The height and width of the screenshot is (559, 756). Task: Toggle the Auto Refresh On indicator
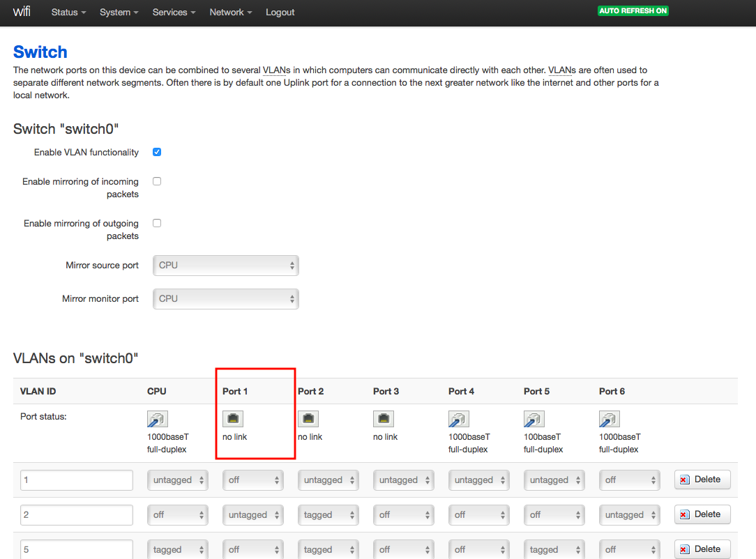[633, 11]
